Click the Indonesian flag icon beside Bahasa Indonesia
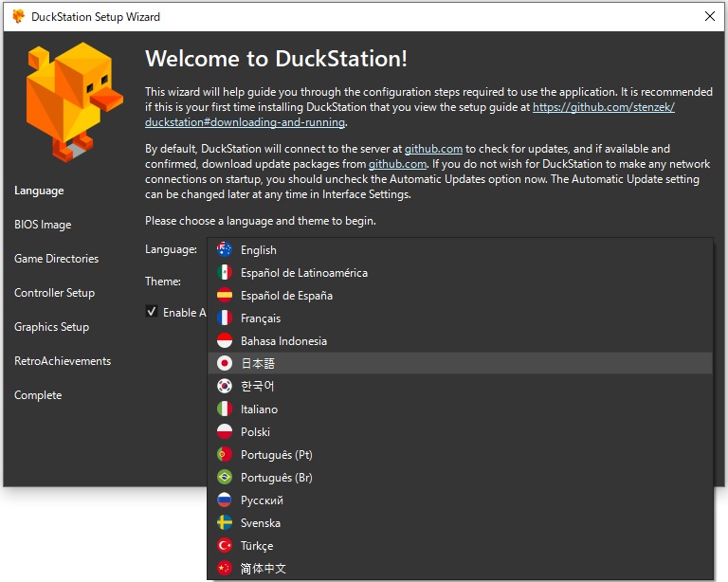Image resolution: width=728 pixels, height=582 pixels. [x=225, y=340]
